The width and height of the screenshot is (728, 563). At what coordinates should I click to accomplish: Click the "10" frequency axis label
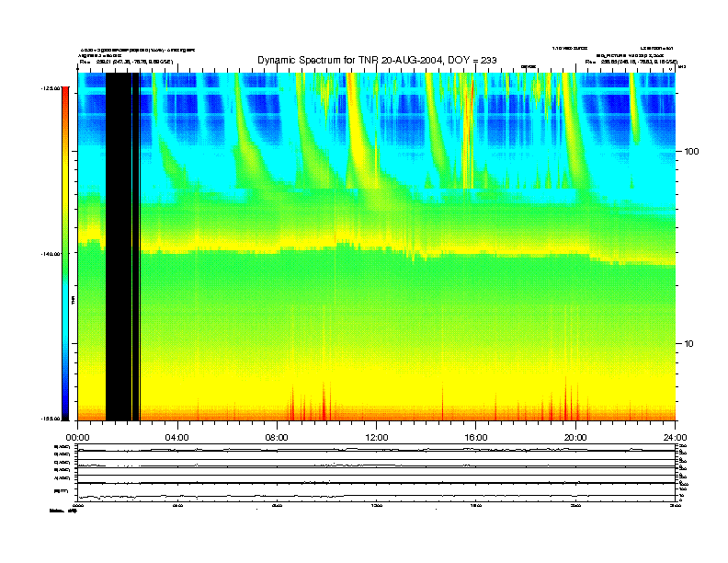point(689,344)
